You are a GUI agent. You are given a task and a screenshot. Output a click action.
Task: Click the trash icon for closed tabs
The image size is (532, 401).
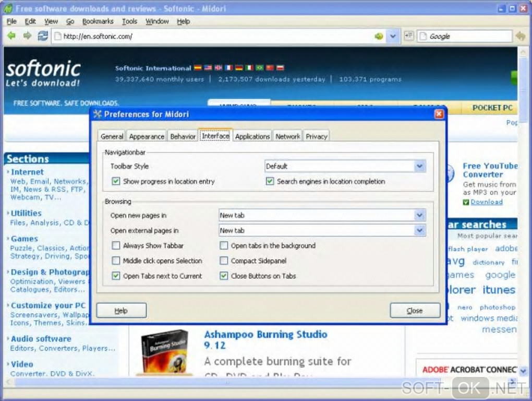pos(521,36)
